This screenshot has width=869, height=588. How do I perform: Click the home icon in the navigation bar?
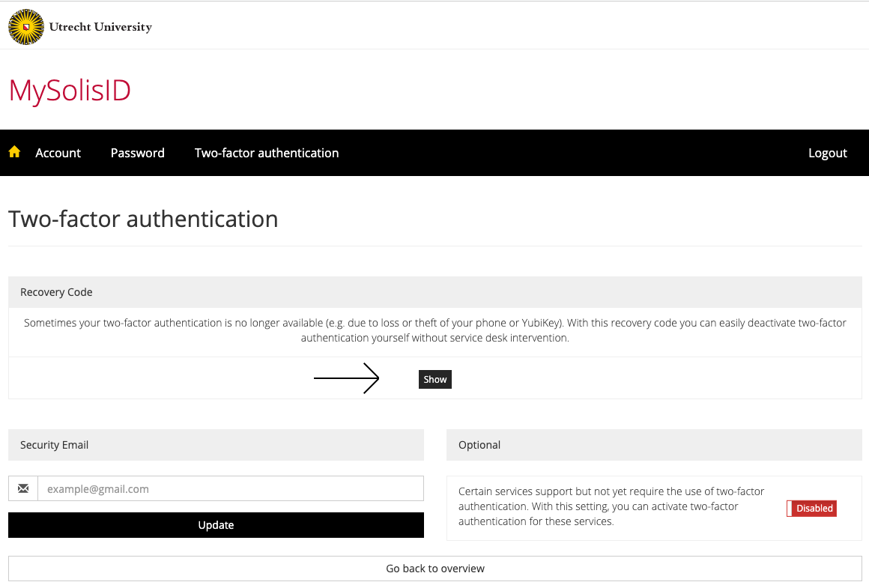pyautogui.click(x=14, y=152)
